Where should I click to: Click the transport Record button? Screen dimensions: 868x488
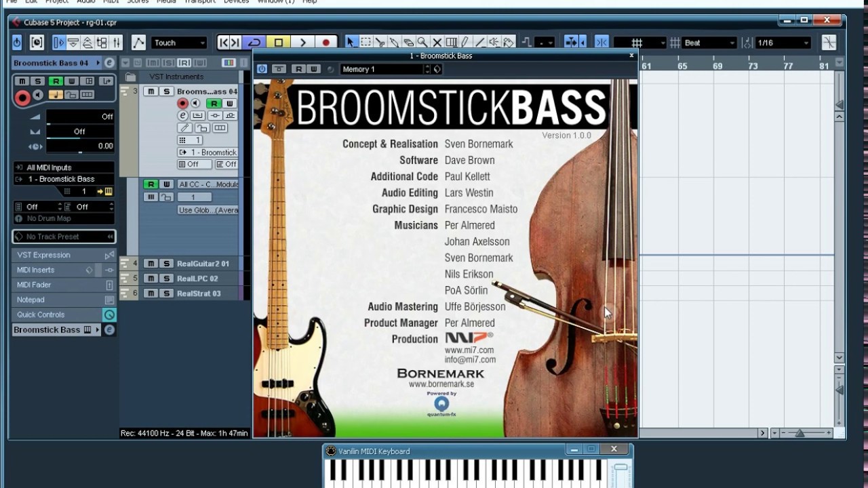point(326,43)
